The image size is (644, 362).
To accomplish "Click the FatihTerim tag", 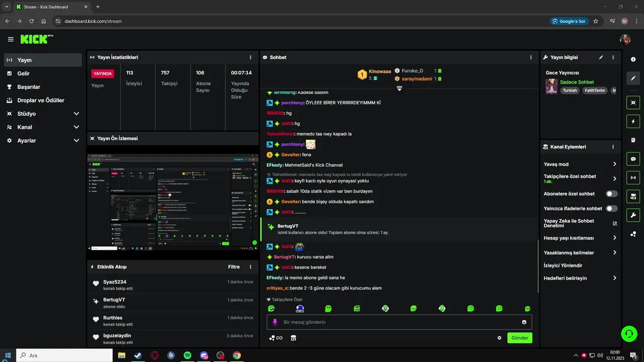I will coord(595,90).
